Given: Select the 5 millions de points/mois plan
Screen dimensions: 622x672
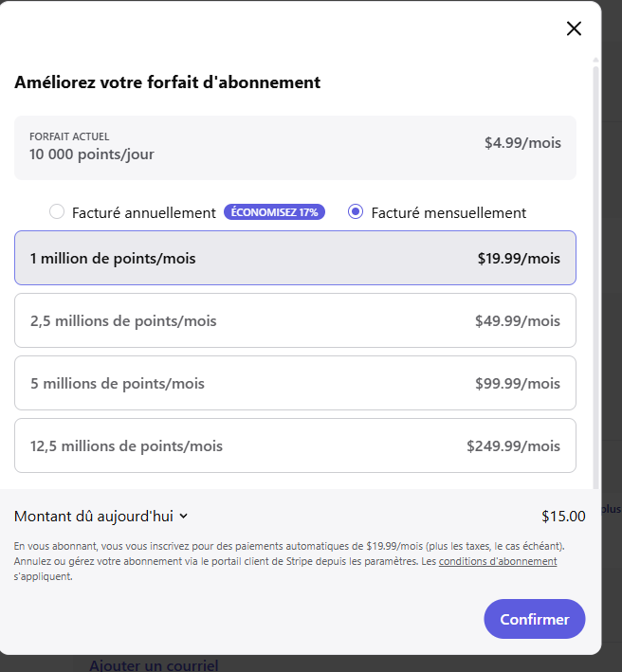Looking at the screenshot, I should (295, 383).
